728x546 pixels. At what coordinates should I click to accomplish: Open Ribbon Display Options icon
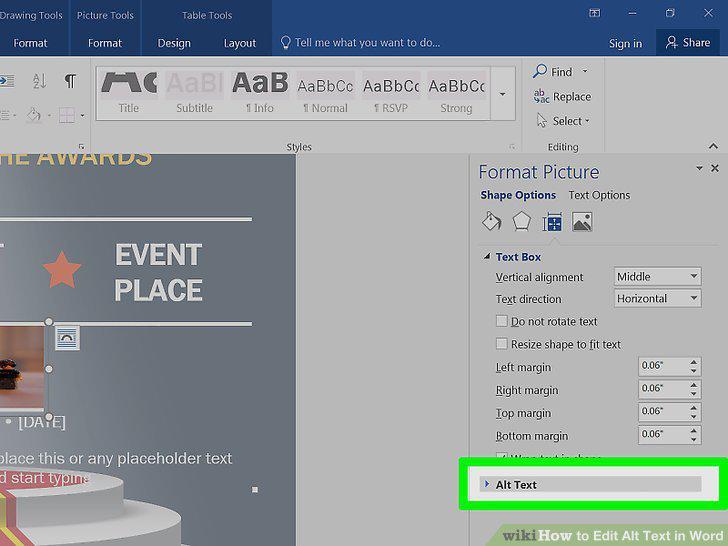click(x=594, y=13)
